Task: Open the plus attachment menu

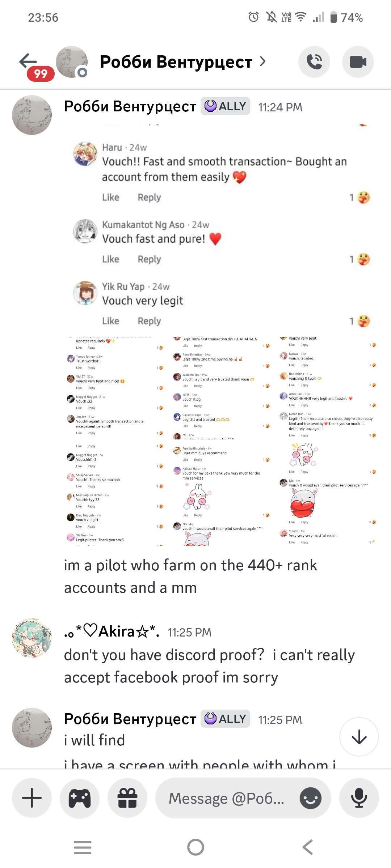Action: click(32, 797)
